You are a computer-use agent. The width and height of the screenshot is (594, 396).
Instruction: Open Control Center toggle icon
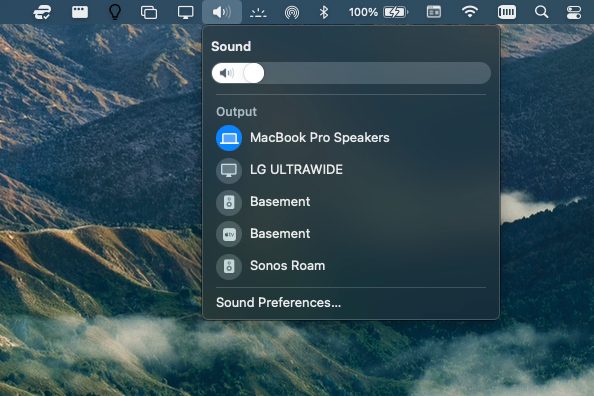574,12
